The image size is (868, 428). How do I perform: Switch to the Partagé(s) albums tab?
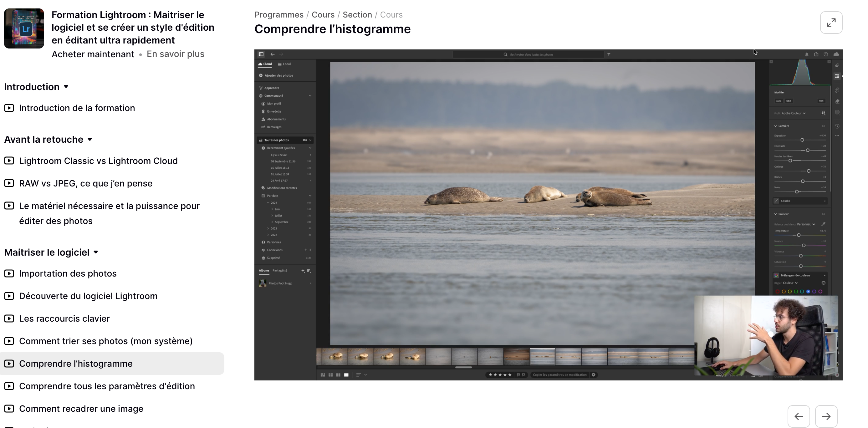pyautogui.click(x=279, y=271)
